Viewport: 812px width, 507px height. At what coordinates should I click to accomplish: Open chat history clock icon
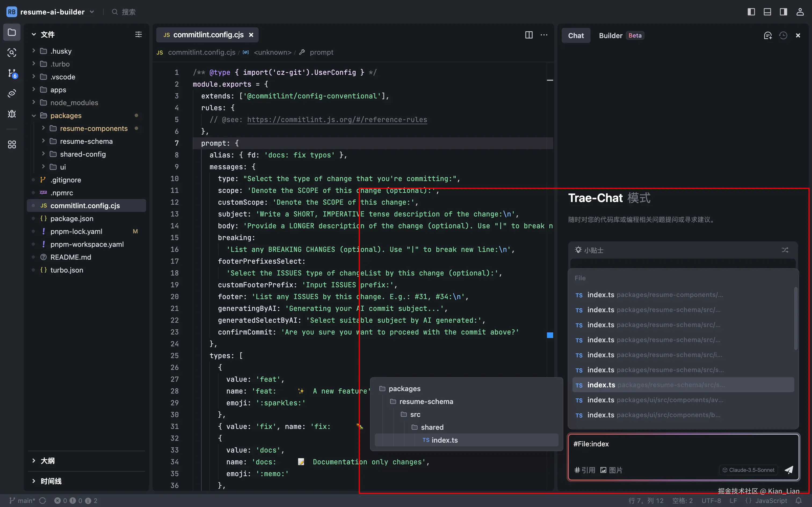(783, 35)
